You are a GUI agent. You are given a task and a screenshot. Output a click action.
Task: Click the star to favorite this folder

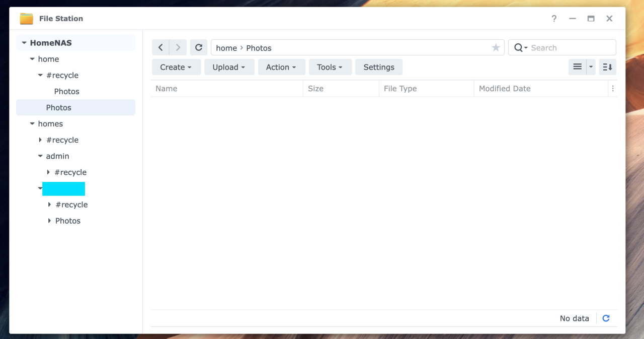[496, 47]
